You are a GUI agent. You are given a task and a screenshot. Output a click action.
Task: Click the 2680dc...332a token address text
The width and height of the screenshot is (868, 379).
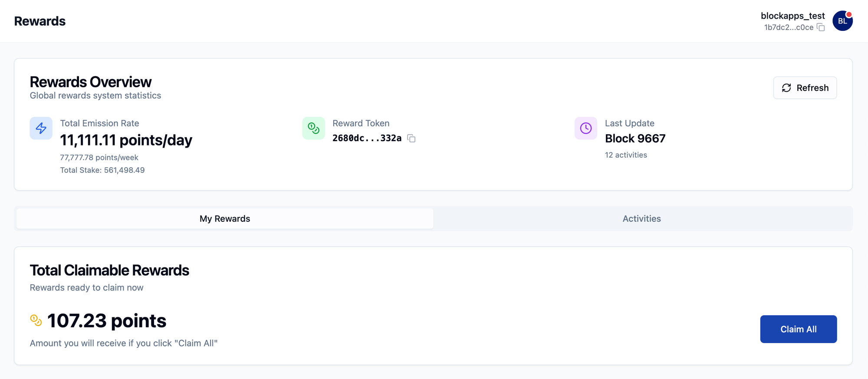point(367,138)
